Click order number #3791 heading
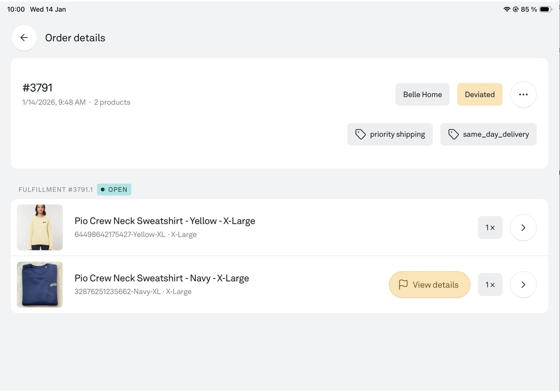 pyautogui.click(x=37, y=88)
